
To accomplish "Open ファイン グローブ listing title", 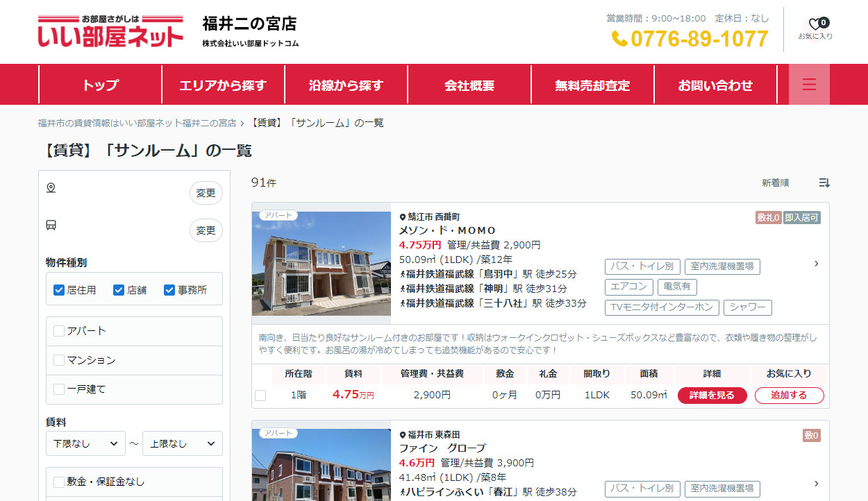I will tap(443, 448).
